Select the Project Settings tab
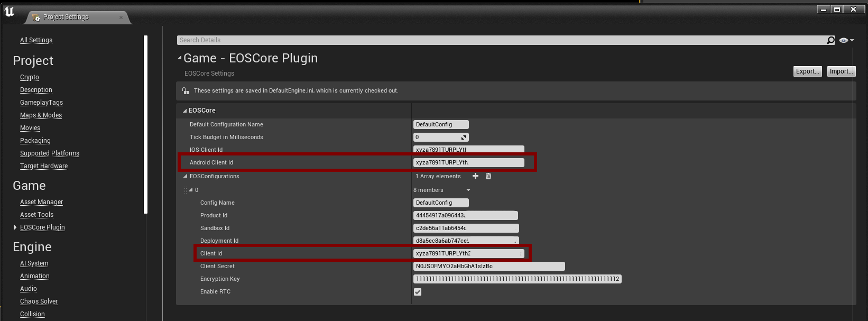 coord(77,17)
